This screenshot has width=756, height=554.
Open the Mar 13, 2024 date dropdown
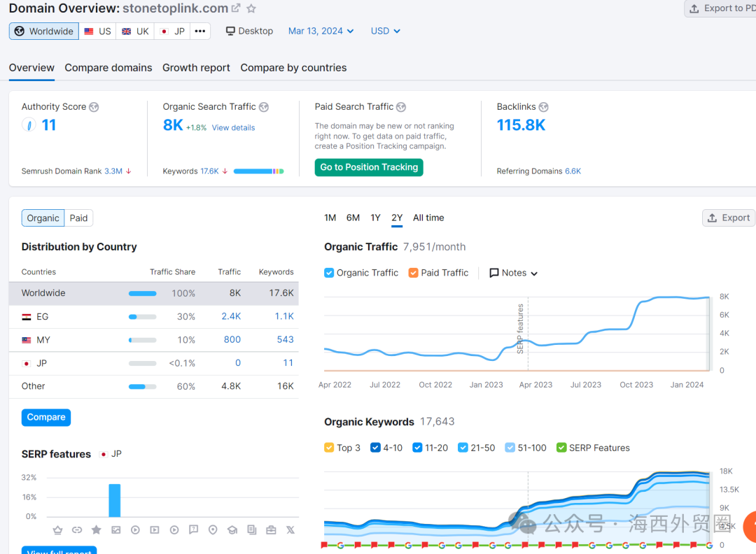[321, 31]
